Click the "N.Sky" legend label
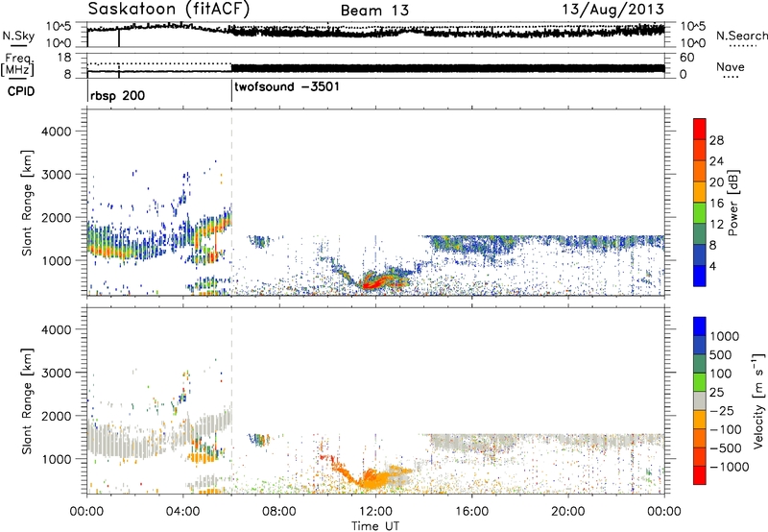The height and width of the screenshot is (532, 768). pyautogui.click(x=18, y=36)
